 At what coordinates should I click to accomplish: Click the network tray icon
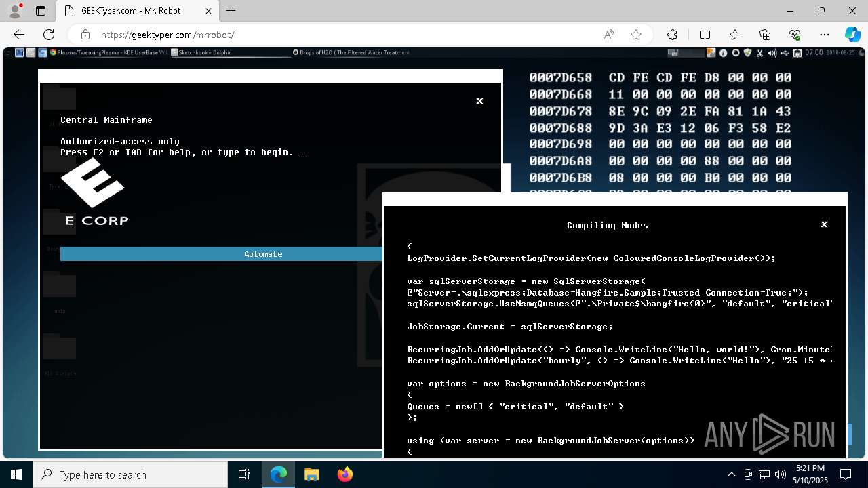(x=764, y=474)
